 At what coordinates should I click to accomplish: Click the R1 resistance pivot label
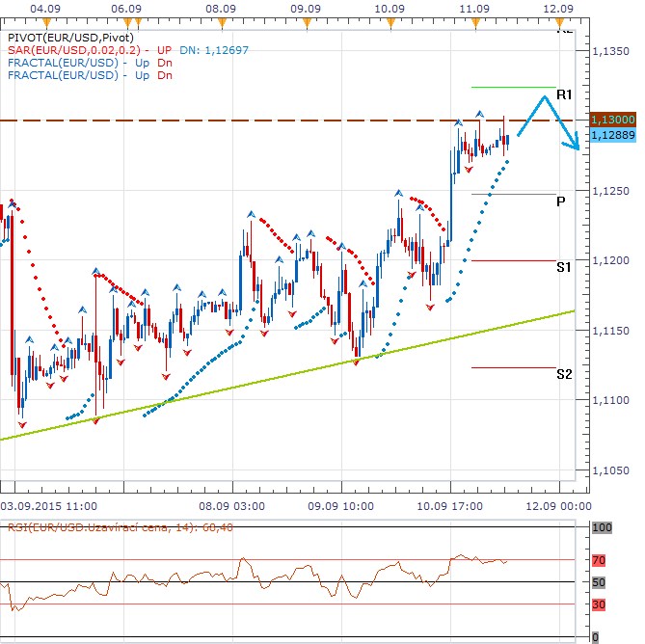565,95
